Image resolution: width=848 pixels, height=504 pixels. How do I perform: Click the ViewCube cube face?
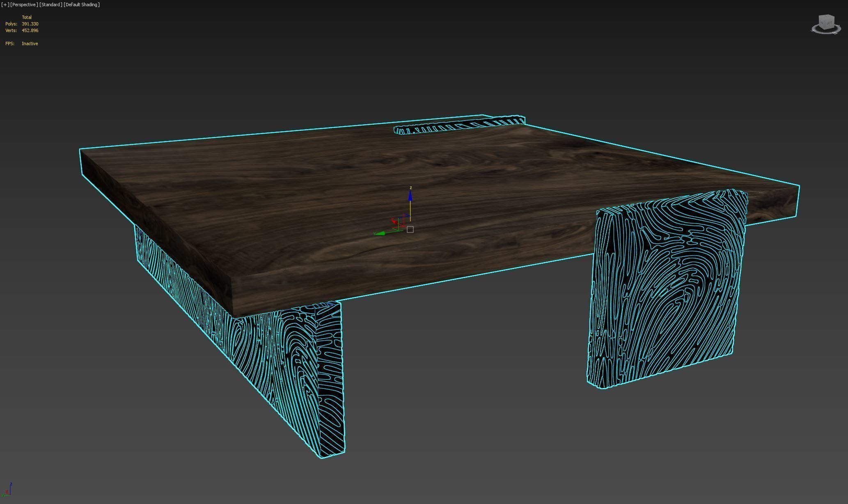[x=826, y=23]
